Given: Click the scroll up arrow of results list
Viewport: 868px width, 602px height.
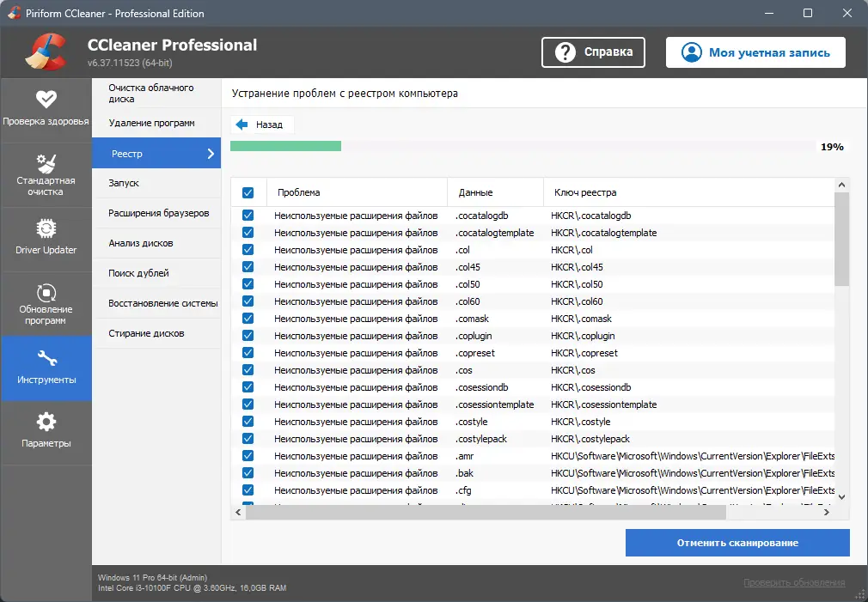Looking at the screenshot, I should [x=841, y=185].
